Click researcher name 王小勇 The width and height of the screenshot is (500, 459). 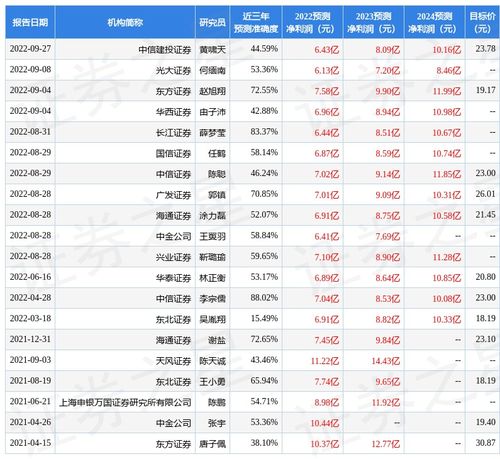(212, 381)
